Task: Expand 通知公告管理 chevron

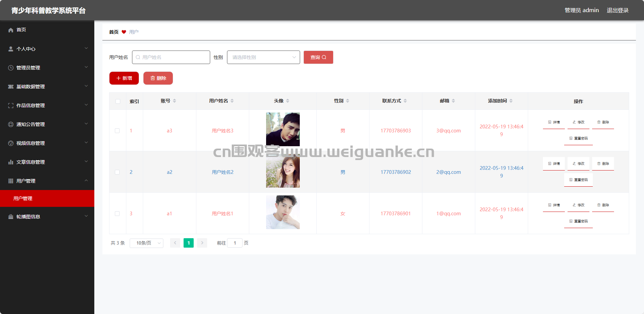Action: click(x=86, y=124)
